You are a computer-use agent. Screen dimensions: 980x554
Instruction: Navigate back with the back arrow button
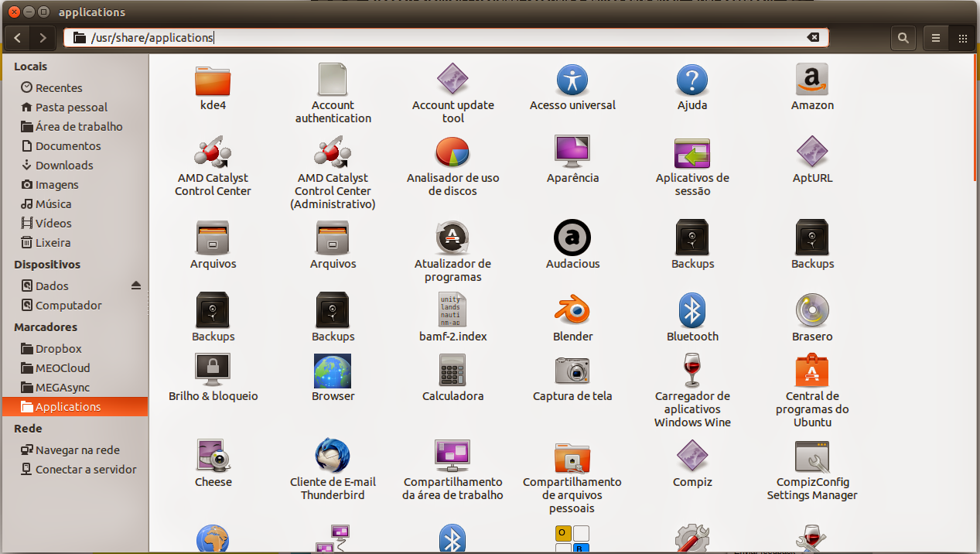click(17, 38)
